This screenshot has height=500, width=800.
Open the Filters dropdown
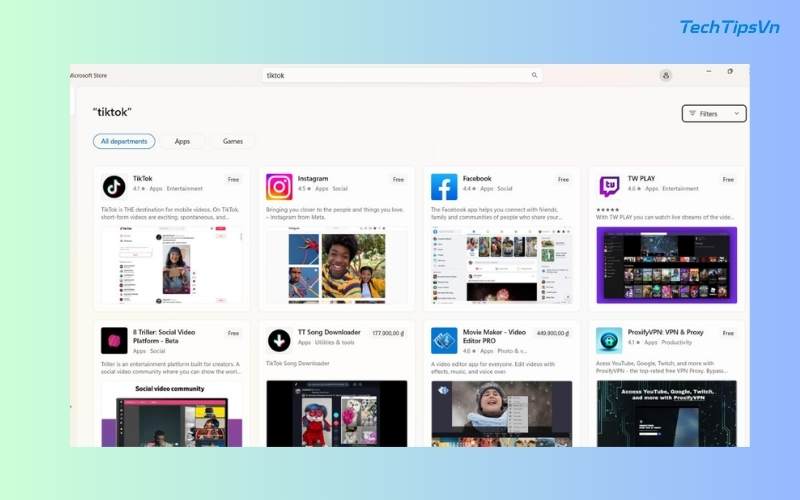pyautogui.click(x=714, y=113)
